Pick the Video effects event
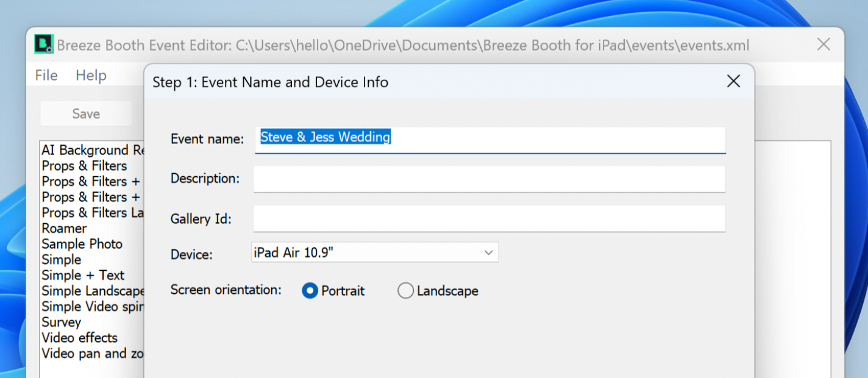The height and width of the screenshot is (378, 868). (x=80, y=338)
